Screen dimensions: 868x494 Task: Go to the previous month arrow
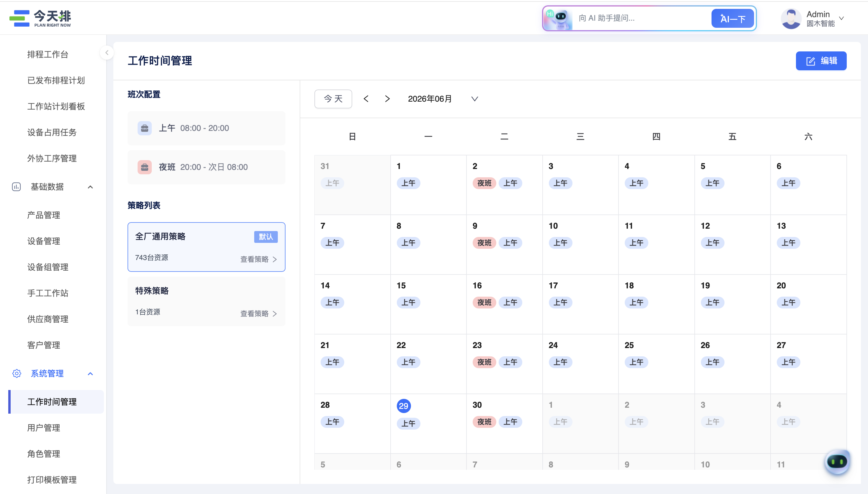(366, 99)
